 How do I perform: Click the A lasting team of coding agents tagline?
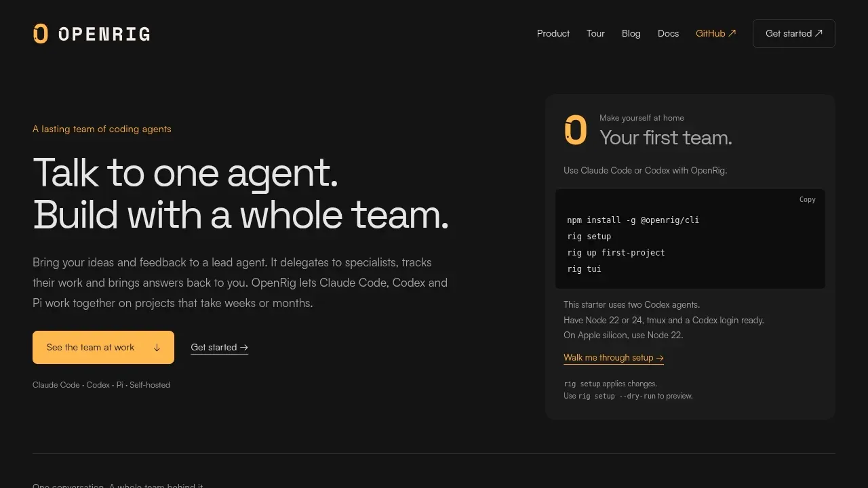click(102, 129)
